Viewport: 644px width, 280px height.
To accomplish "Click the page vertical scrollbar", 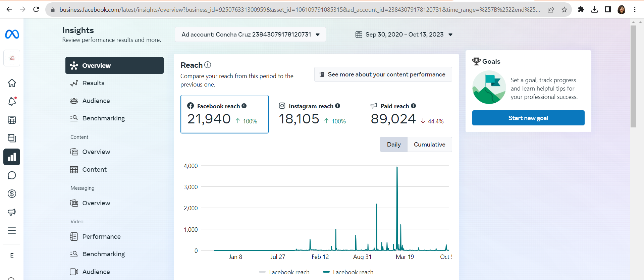I will tap(633, 76).
